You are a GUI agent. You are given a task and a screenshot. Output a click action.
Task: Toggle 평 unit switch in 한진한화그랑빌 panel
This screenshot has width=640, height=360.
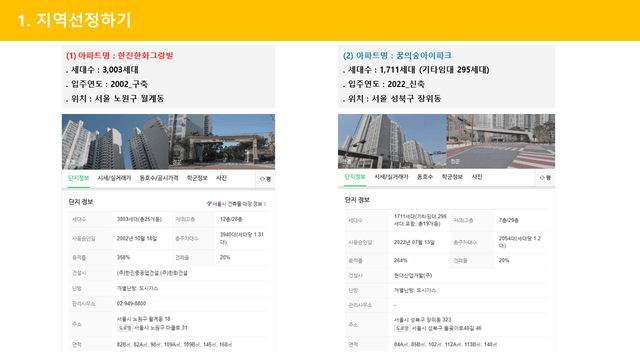tap(265, 179)
